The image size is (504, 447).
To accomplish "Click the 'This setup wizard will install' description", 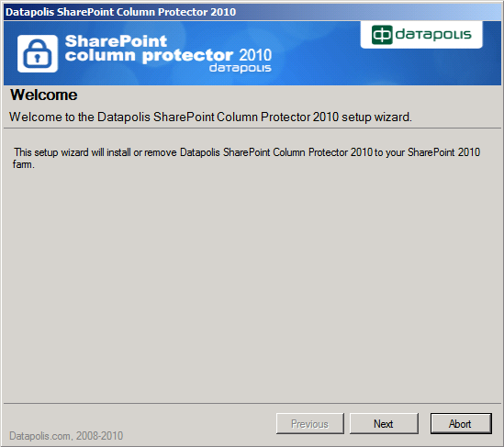I will [247, 158].
